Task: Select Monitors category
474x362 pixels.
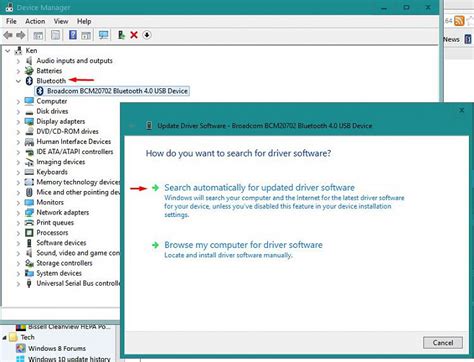Action: tap(50, 202)
